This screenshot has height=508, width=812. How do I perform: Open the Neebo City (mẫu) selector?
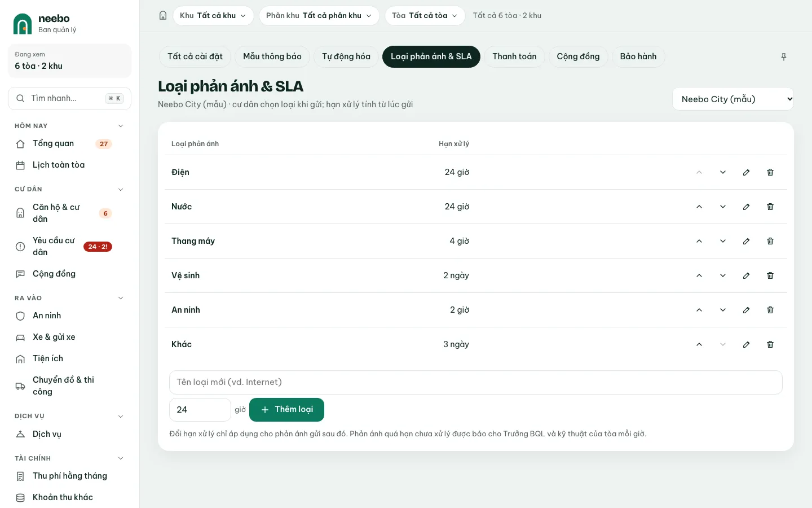pyautogui.click(x=733, y=99)
